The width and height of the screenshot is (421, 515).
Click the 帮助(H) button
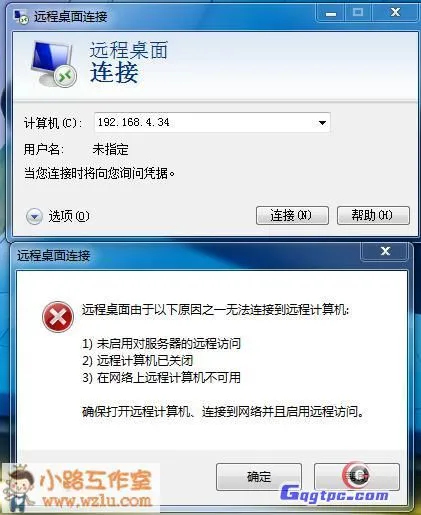point(373,215)
